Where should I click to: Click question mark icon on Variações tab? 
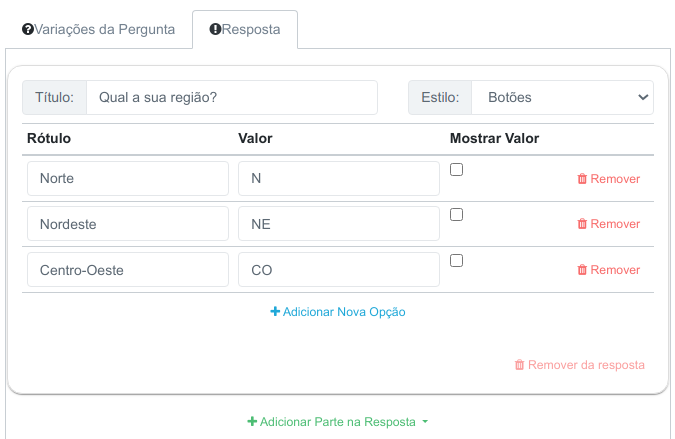point(28,29)
